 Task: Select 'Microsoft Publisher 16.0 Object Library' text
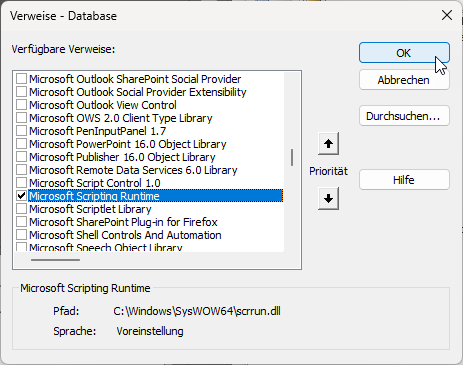[122, 157]
